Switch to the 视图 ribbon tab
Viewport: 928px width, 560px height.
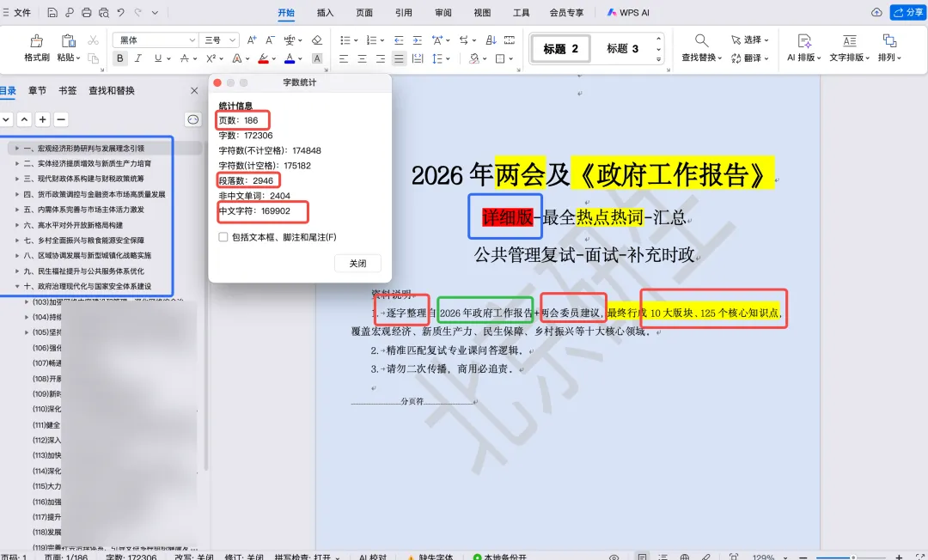pyautogui.click(x=482, y=12)
